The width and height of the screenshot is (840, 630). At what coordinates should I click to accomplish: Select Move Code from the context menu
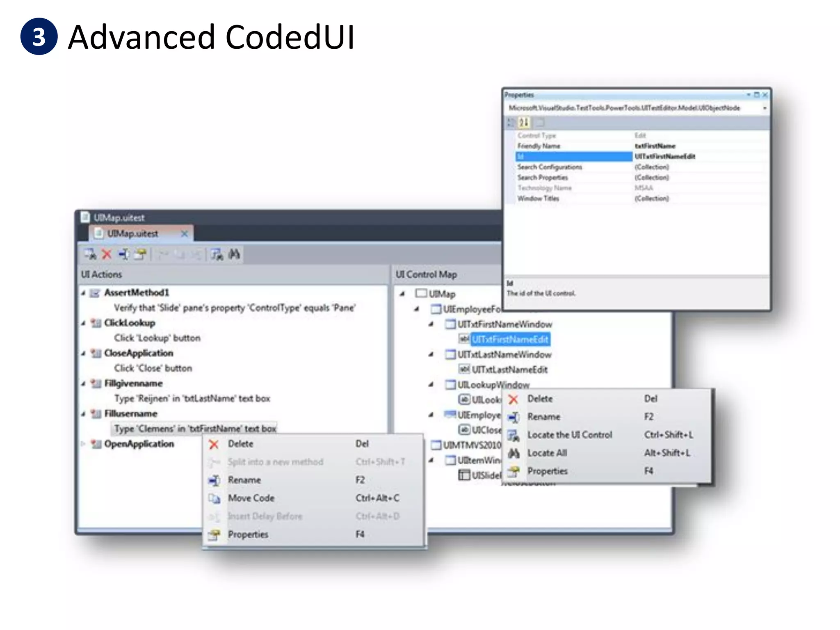[x=313, y=498]
